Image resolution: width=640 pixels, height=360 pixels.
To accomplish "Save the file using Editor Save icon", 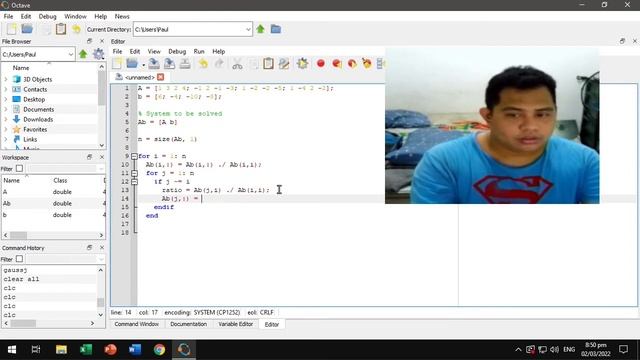I will click(x=154, y=63).
